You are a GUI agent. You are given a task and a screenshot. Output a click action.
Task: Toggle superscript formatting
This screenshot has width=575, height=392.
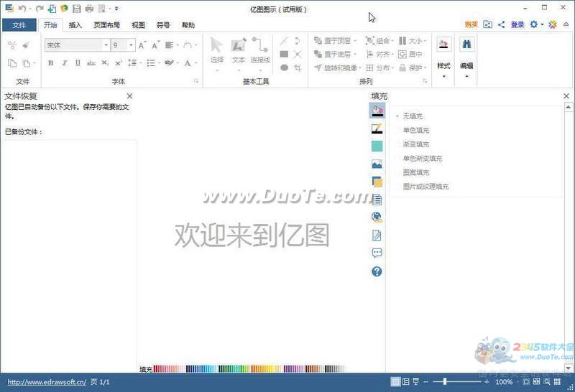pos(118,63)
